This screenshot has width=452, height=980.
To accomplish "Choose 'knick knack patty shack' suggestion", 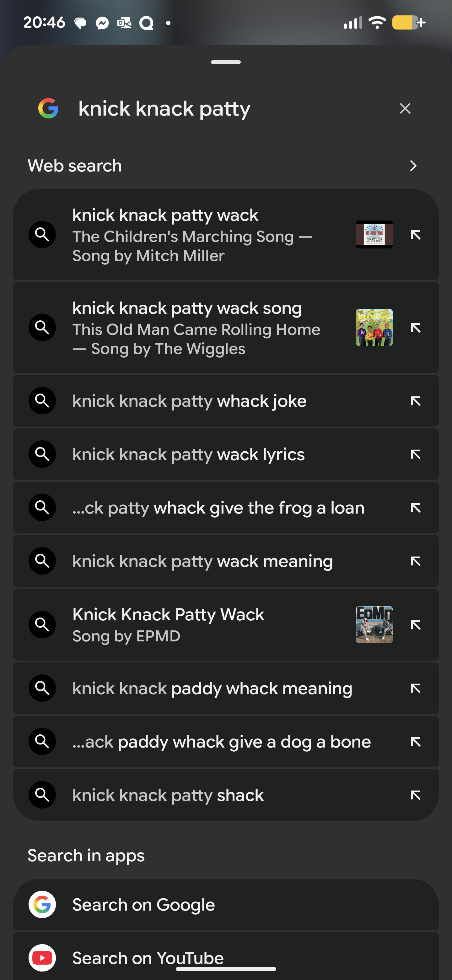I will click(x=168, y=795).
